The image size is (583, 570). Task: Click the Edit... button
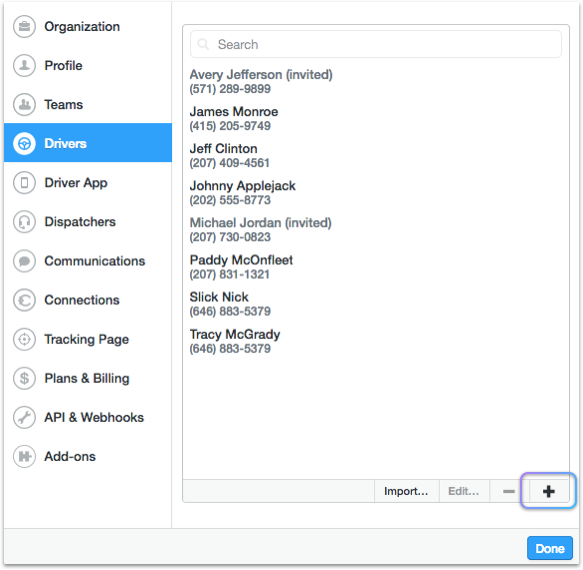point(464,491)
